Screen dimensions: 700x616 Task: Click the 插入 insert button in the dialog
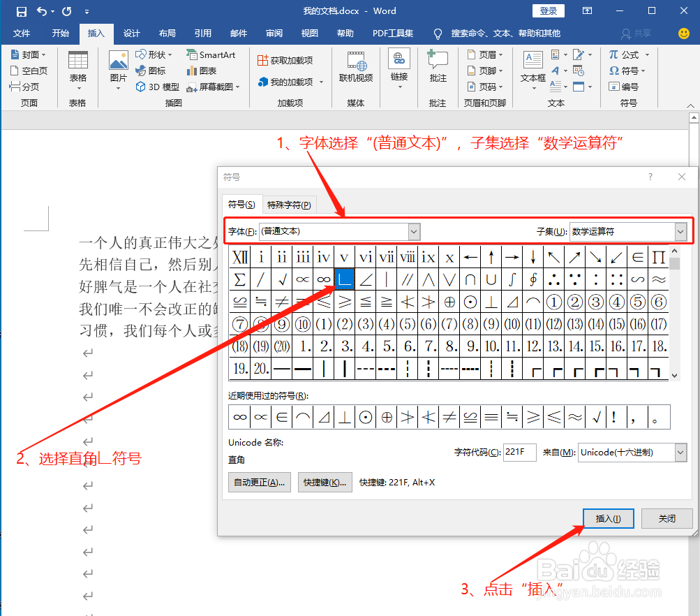click(608, 519)
